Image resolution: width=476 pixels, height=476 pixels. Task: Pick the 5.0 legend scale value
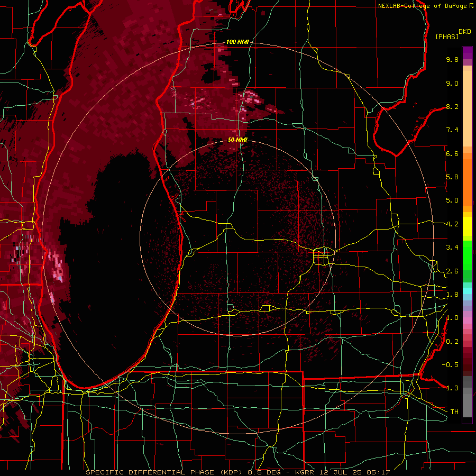tap(452, 200)
